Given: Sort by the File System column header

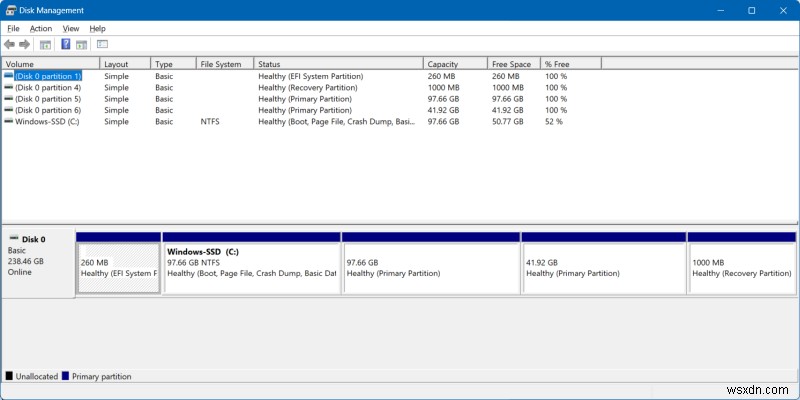Looking at the screenshot, I should [x=225, y=64].
